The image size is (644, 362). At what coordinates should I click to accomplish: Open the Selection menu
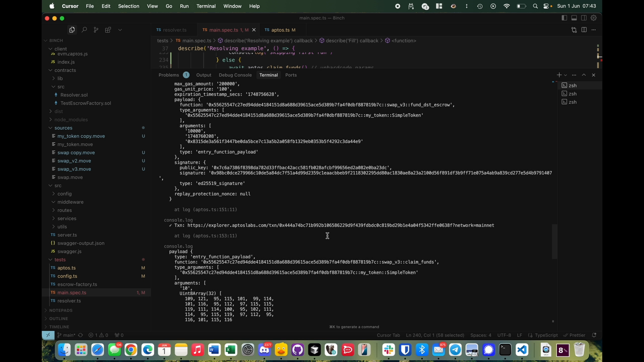click(128, 6)
